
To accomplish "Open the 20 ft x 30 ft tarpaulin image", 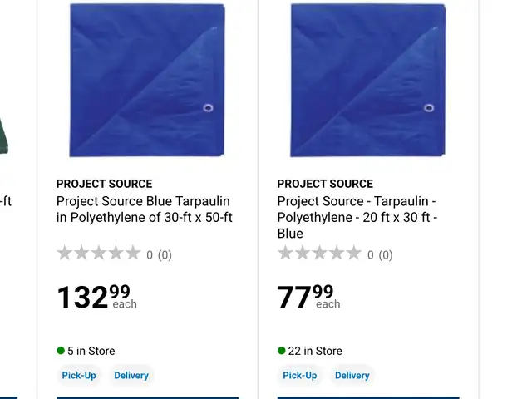I will point(367,81).
